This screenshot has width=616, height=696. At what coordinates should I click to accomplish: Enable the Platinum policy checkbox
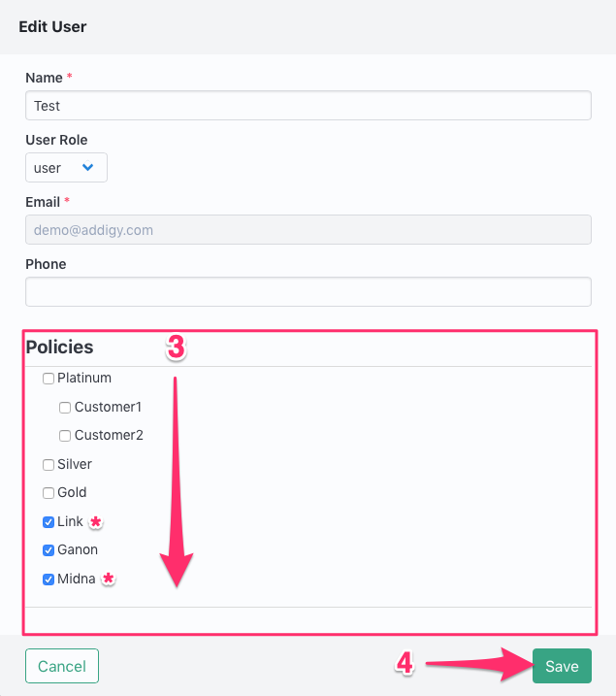(49, 379)
